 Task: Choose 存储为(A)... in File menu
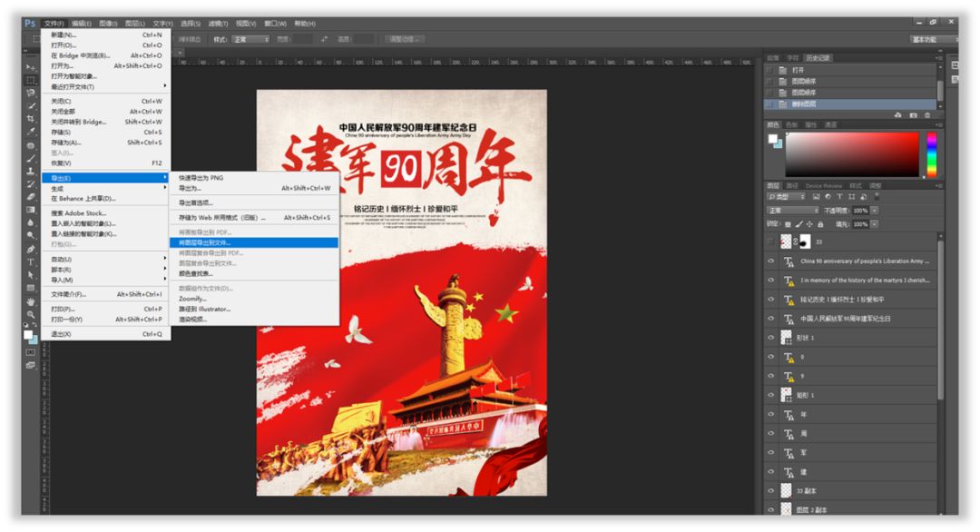coord(105,143)
